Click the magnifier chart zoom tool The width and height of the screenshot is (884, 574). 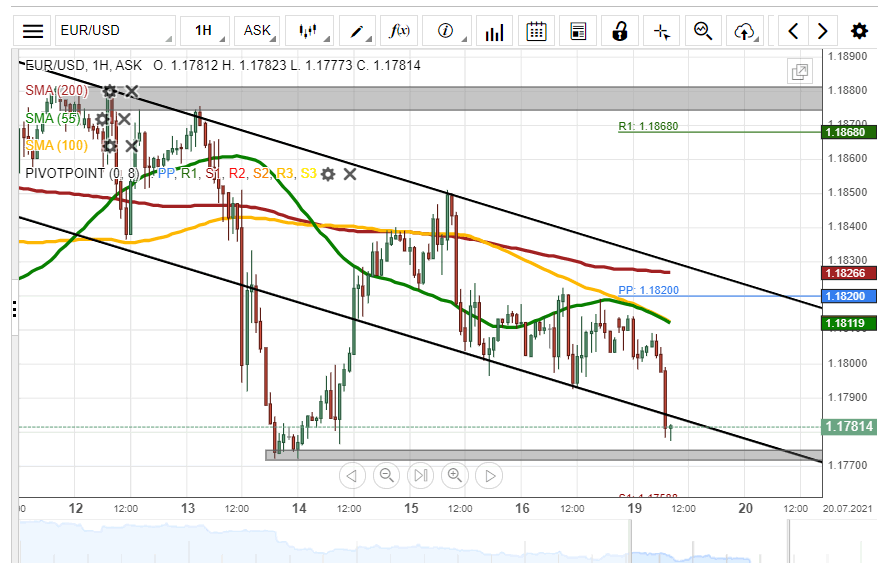coord(703,30)
